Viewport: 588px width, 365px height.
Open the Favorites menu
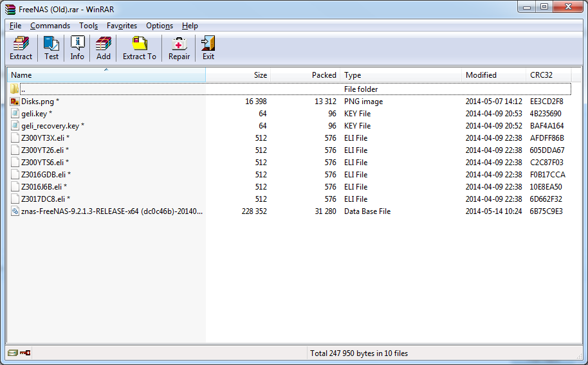pyautogui.click(x=122, y=26)
